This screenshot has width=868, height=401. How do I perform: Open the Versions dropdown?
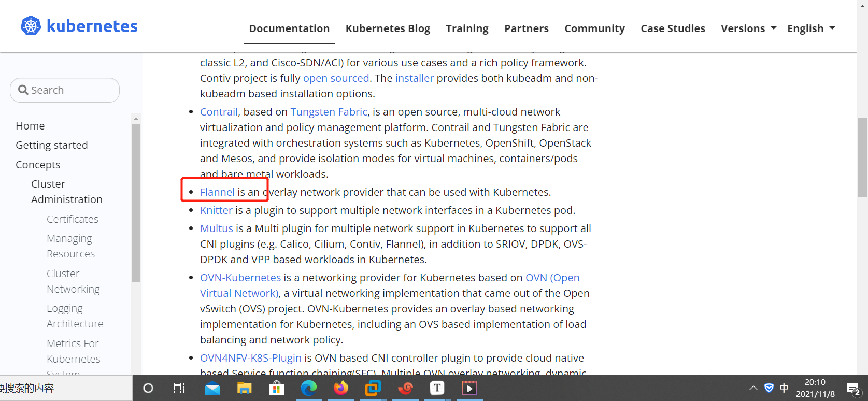[x=748, y=28]
